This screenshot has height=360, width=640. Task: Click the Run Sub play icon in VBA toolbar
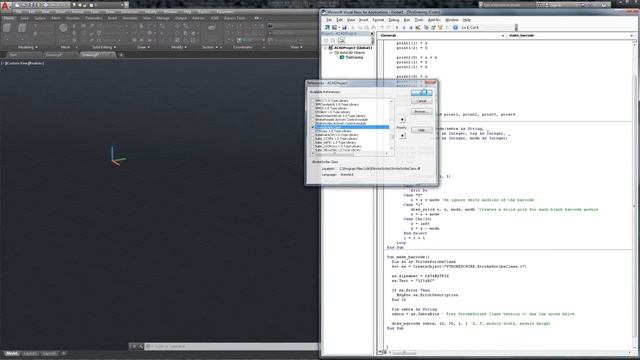point(397,27)
